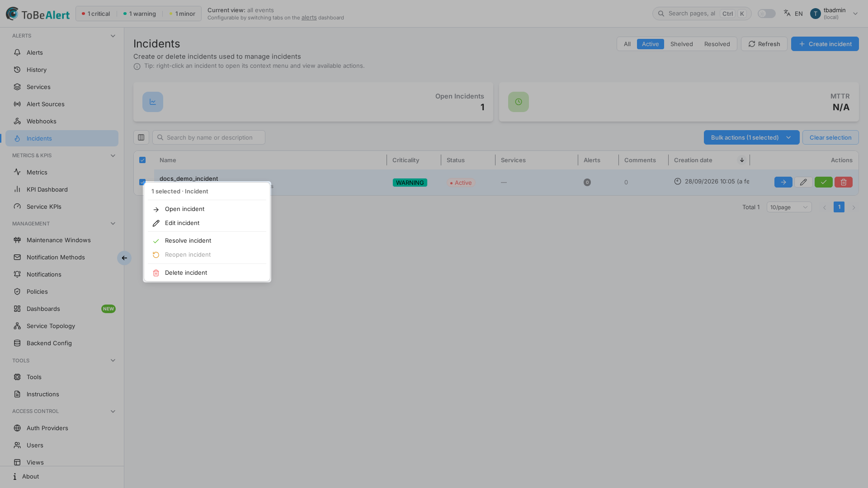Image resolution: width=868 pixels, height=488 pixels.
Task: Open the 10/page size dropdown
Action: point(789,207)
